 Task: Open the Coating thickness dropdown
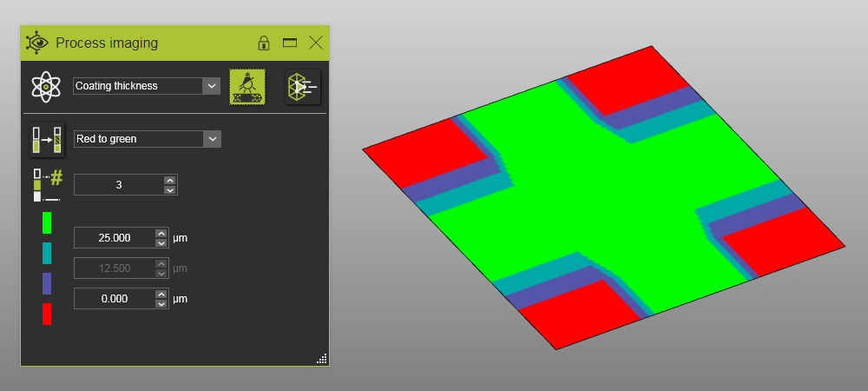pyautogui.click(x=211, y=86)
